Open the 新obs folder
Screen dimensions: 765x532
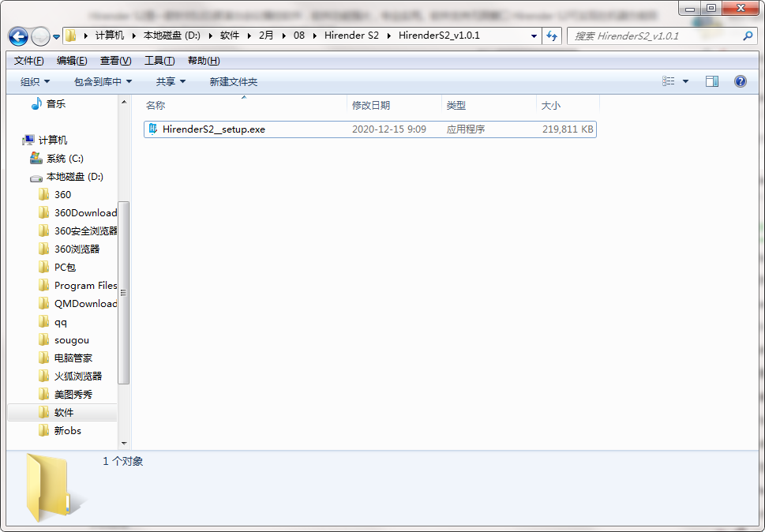67,431
